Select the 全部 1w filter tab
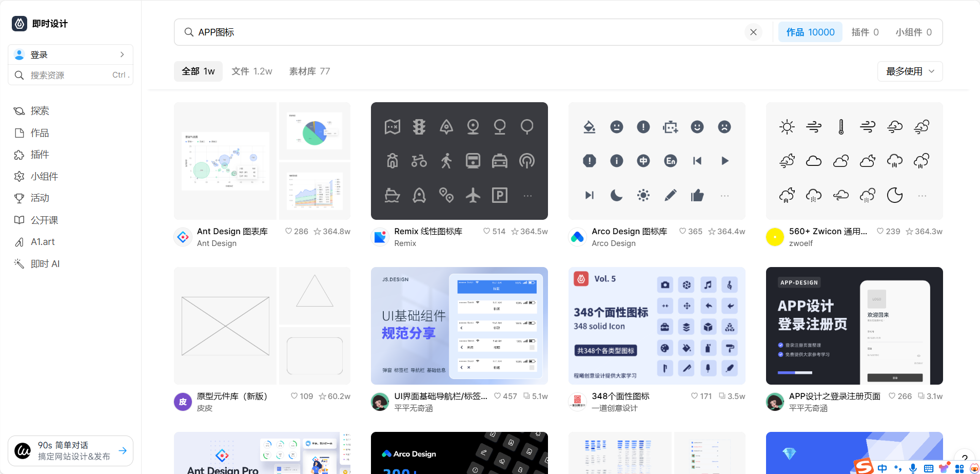 [198, 71]
